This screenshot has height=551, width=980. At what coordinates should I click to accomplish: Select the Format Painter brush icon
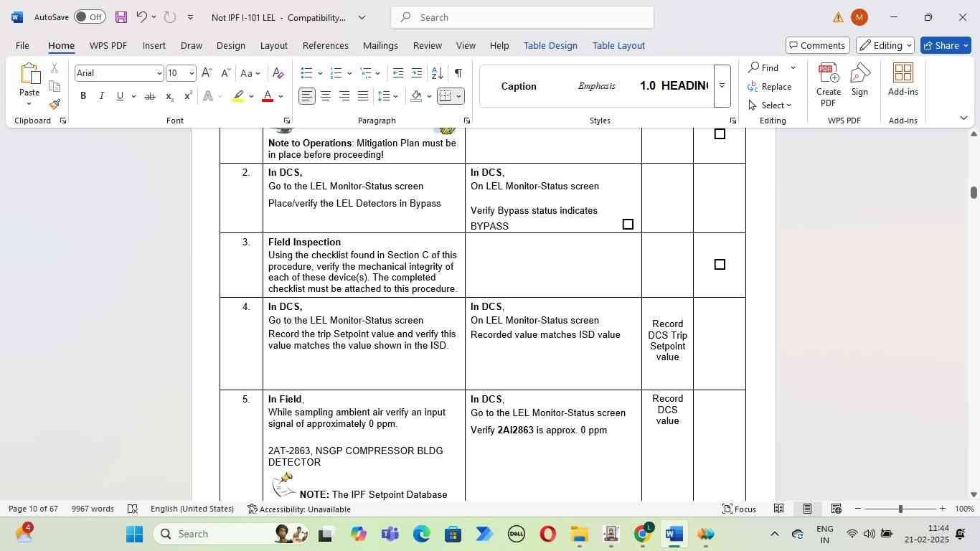[55, 105]
